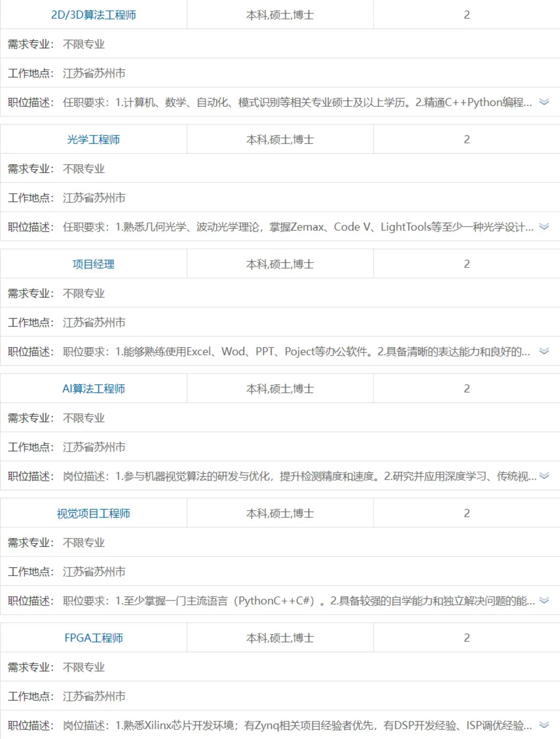
Task: Show full 视觉项目工程师 description via chevron
Action: (544, 601)
